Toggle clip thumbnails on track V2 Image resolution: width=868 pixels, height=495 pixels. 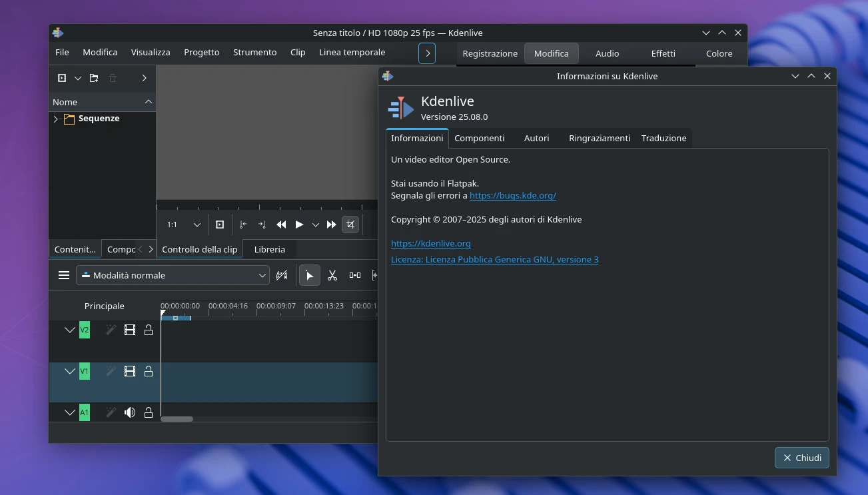point(129,330)
